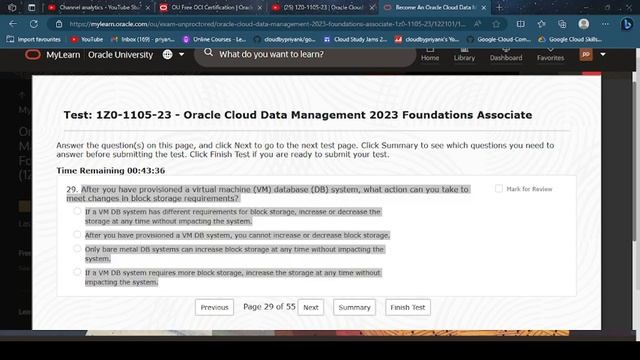The width and height of the screenshot is (640, 360).
Task: Click the Oracle logo icon
Action: point(33,55)
